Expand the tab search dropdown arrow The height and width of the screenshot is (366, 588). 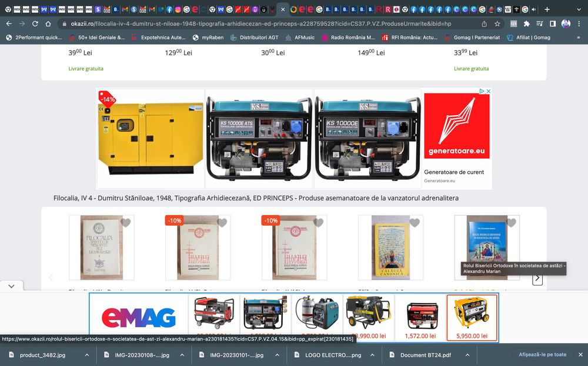579,9
